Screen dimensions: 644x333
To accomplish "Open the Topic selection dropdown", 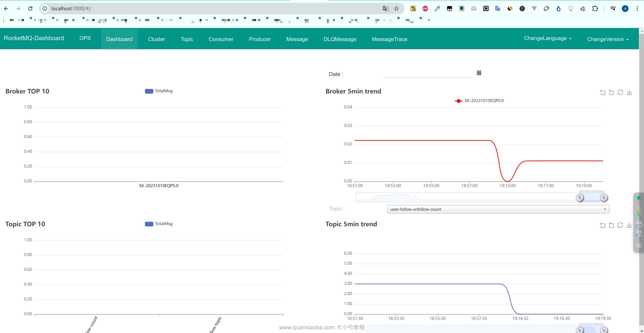I will (498, 209).
